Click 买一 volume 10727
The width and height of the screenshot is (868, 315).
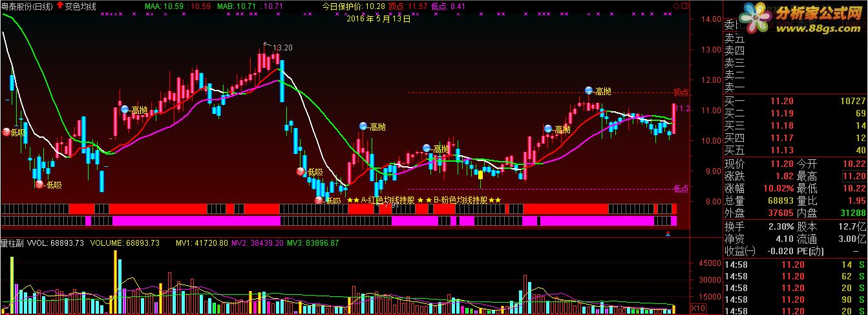tap(852, 101)
